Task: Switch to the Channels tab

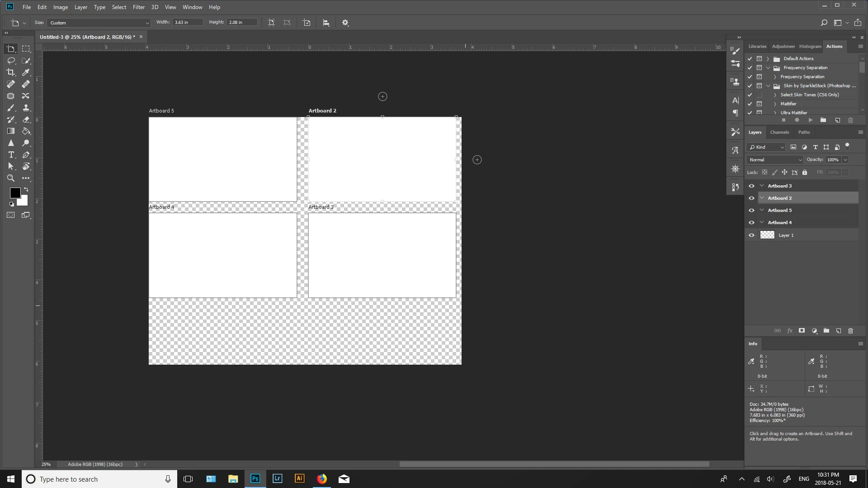Action: 779,132
